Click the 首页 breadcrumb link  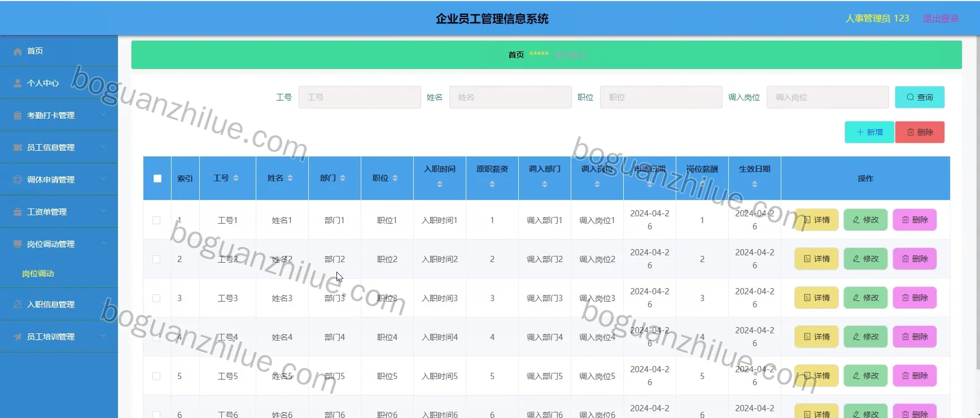click(x=516, y=55)
